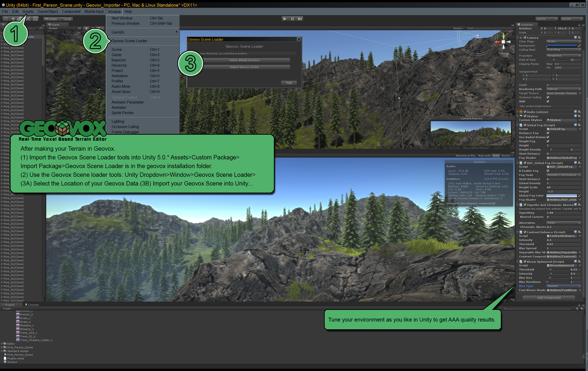Disable the Camera component checkbox

tap(525, 38)
